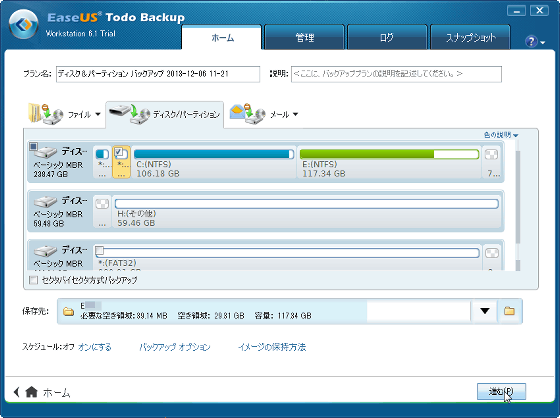Open the browse folder button for destination
560x418 pixels.
tap(510, 311)
